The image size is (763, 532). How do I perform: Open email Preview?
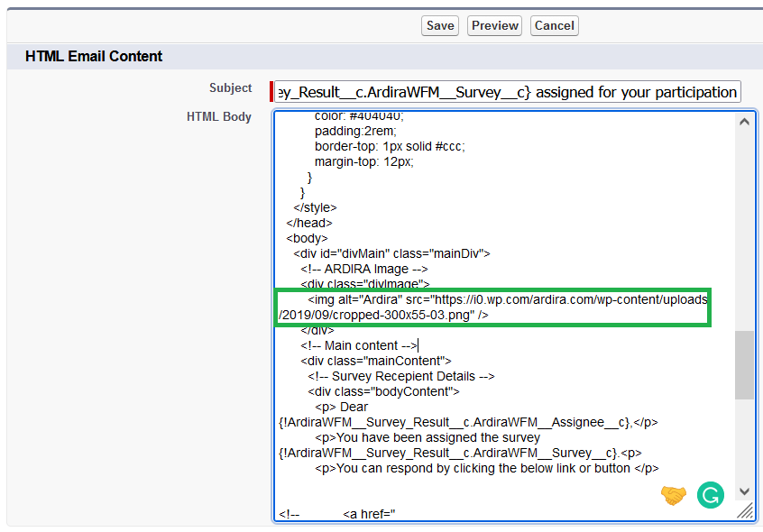tap(494, 25)
